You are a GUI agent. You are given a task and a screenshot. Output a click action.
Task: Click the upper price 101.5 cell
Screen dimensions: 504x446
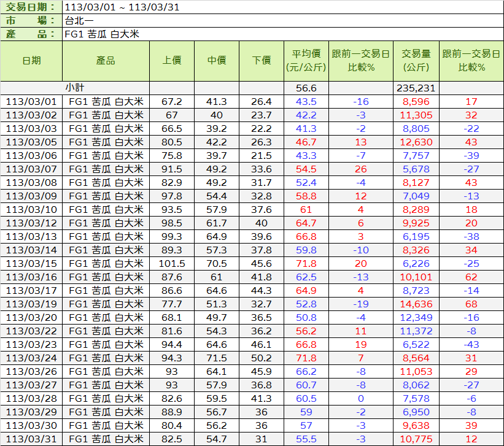[172, 264]
